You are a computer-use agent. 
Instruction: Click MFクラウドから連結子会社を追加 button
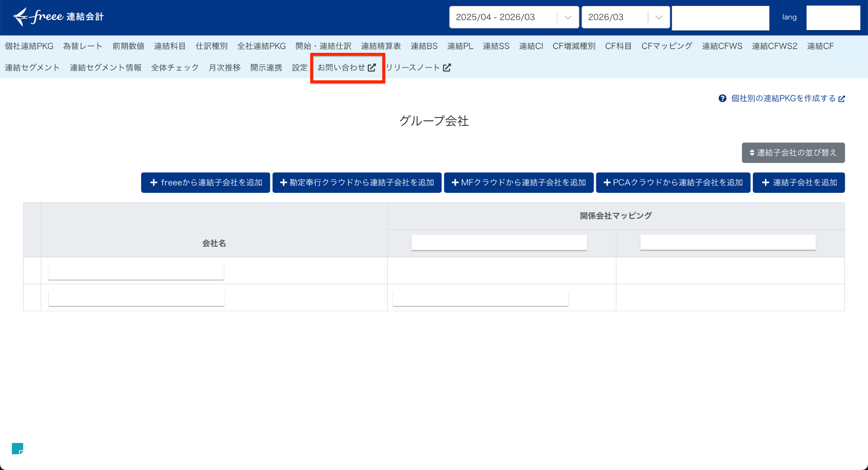click(x=519, y=183)
